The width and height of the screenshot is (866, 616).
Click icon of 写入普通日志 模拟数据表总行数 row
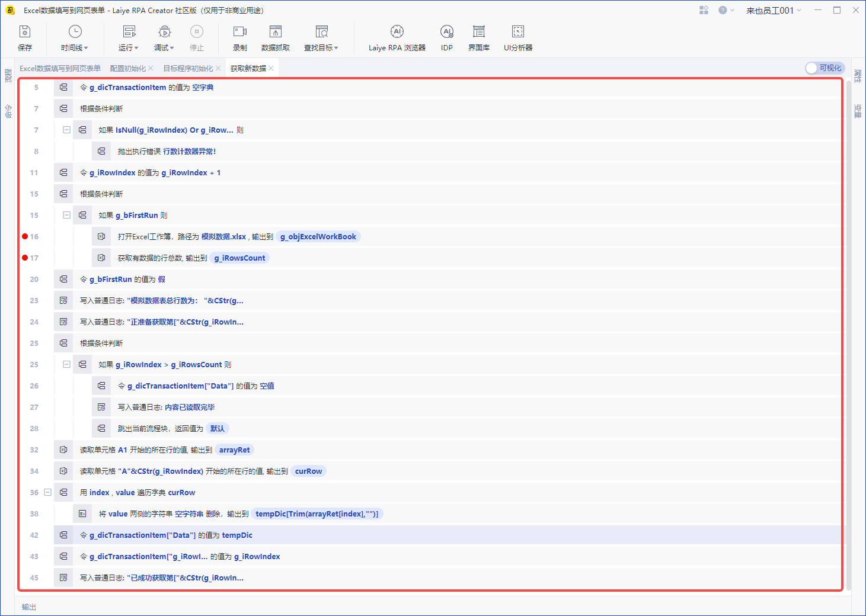click(x=63, y=300)
